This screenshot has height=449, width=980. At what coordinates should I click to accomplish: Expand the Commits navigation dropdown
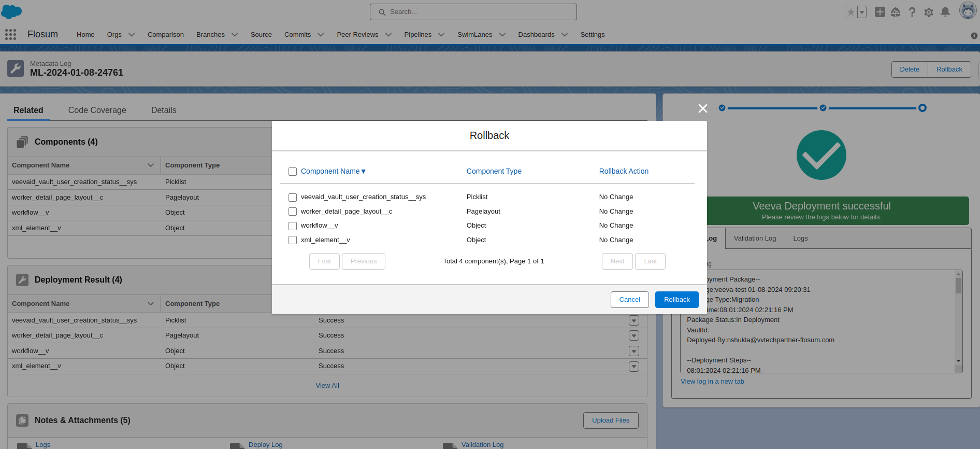tap(321, 35)
